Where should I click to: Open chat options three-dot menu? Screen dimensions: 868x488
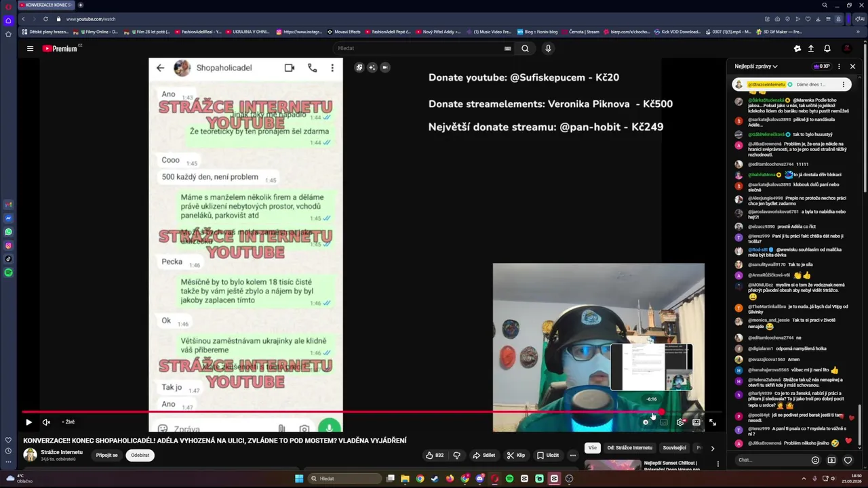839,66
